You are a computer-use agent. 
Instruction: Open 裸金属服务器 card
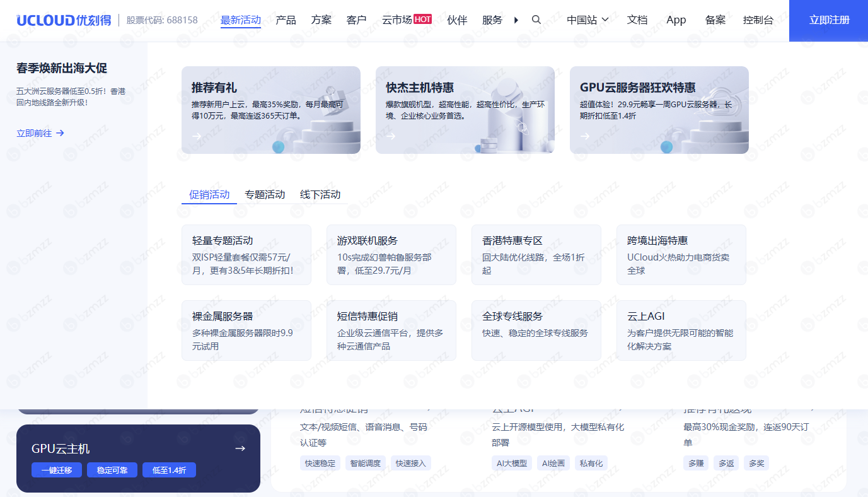[x=246, y=330]
